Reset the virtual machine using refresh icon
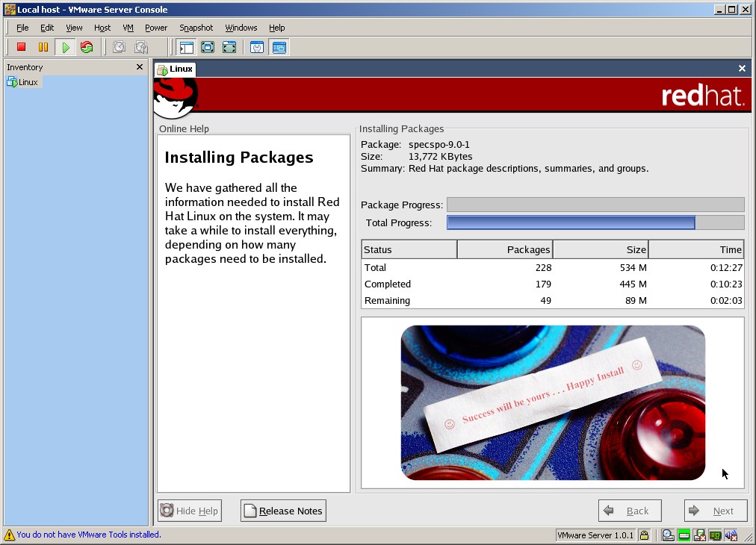This screenshot has width=756, height=545. tap(87, 47)
